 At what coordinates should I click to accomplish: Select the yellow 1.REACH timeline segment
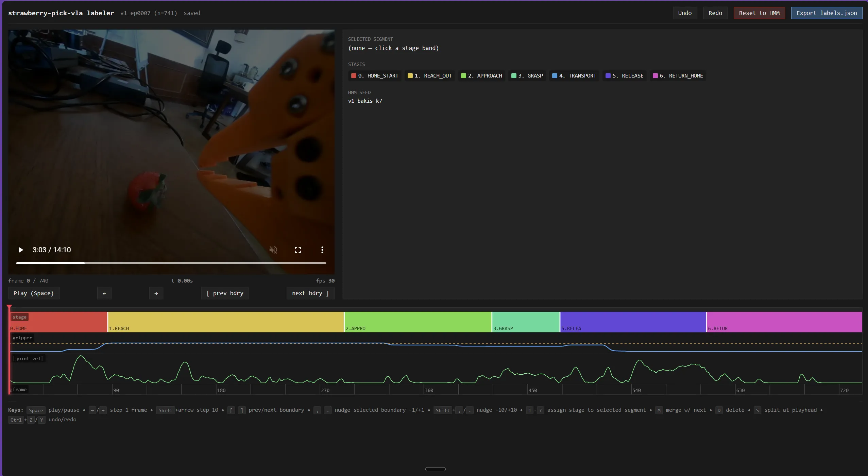[x=226, y=322]
